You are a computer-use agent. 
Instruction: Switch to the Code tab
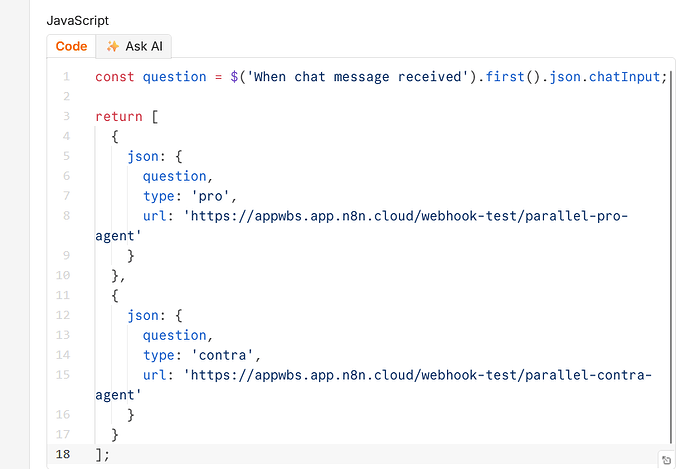click(x=71, y=46)
